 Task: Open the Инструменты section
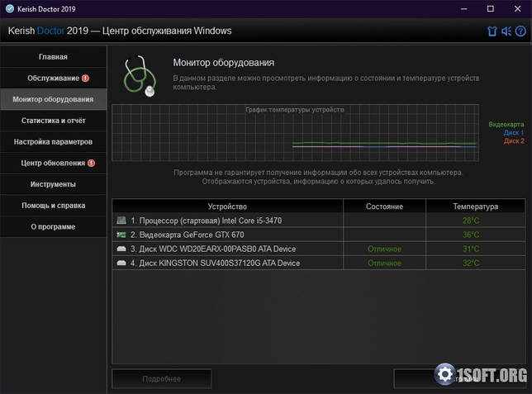click(53, 184)
